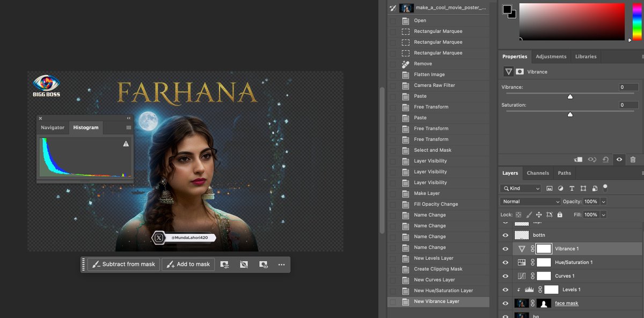Hide the Curves 1 layer

coord(505,276)
